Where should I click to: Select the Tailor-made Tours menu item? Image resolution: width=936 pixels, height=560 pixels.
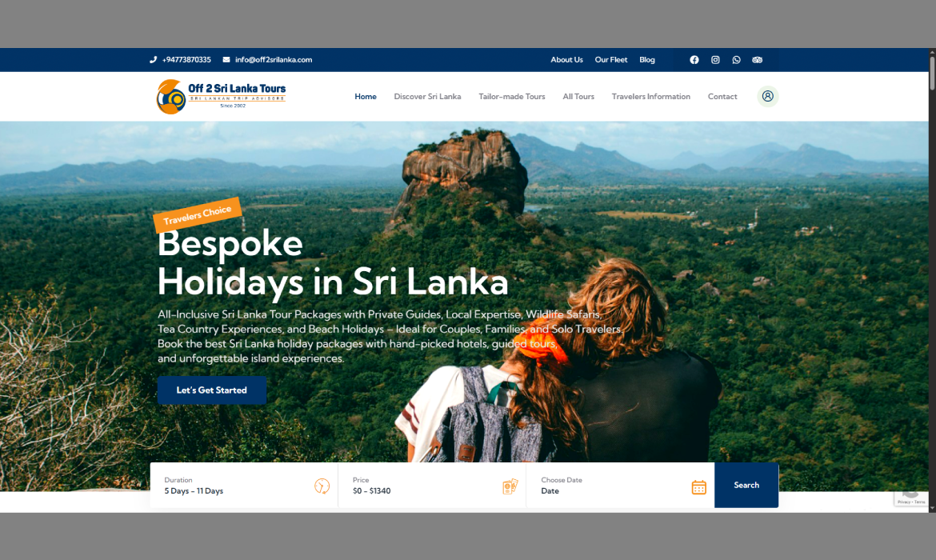point(511,96)
